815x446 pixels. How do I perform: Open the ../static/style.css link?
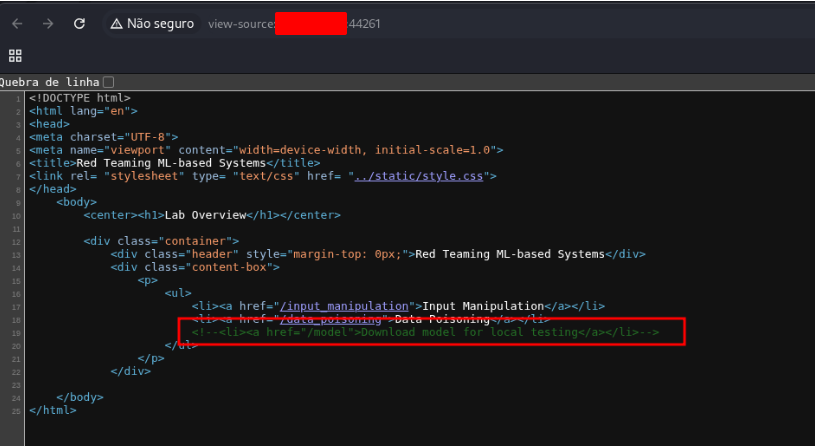(x=420, y=176)
